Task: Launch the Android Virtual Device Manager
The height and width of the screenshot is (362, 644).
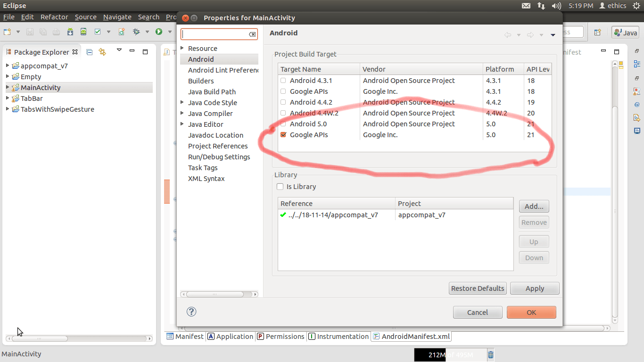Action: (83, 32)
